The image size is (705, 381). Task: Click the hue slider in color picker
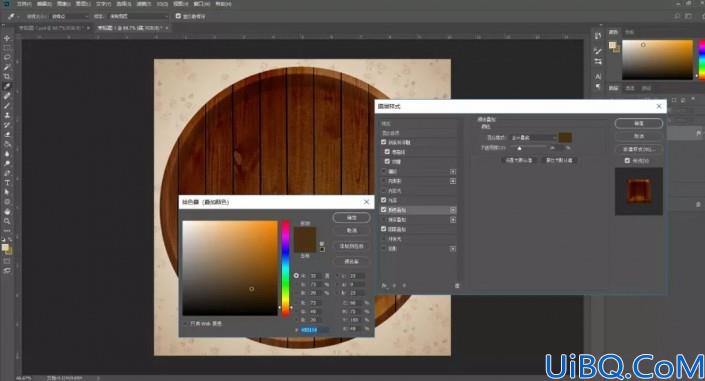tap(286, 269)
